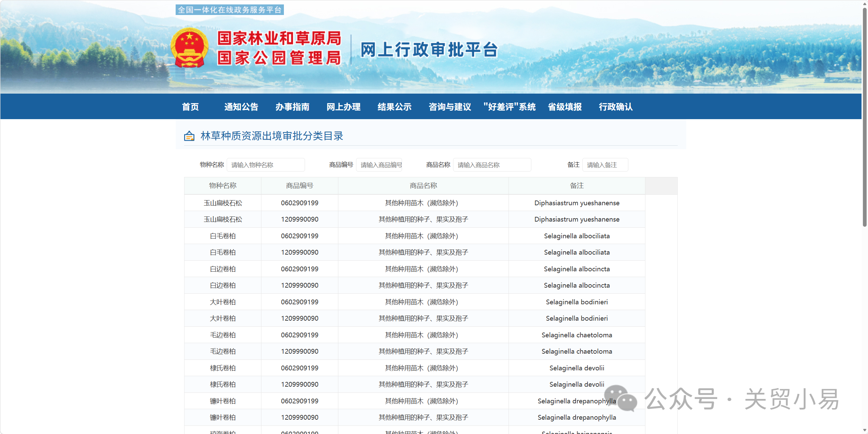Click the second Selaginella devolii cell
Image resolution: width=868 pixels, height=434 pixels.
pyautogui.click(x=577, y=384)
